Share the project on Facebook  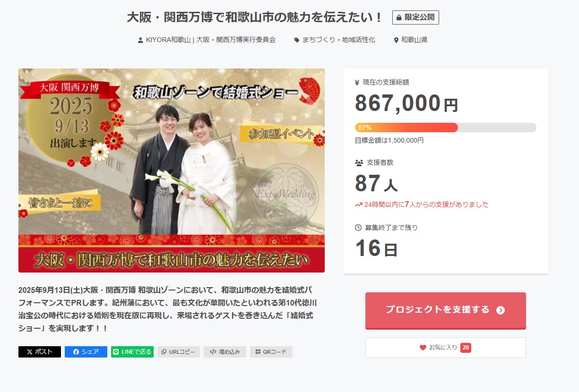click(86, 352)
